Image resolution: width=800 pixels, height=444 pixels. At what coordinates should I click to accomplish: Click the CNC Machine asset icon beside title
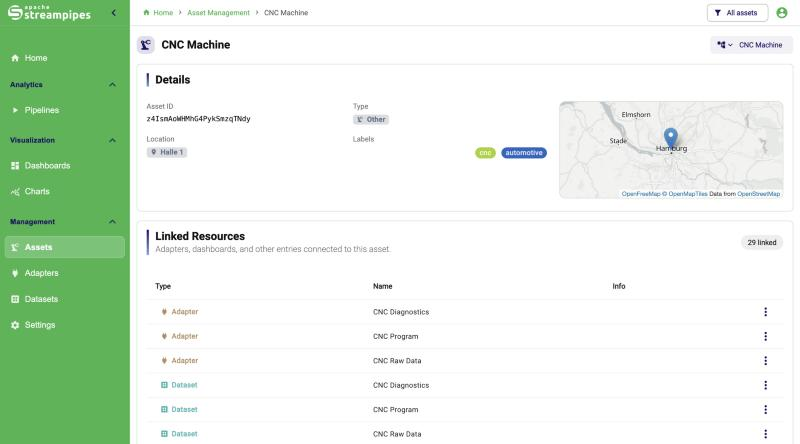click(x=146, y=45)
